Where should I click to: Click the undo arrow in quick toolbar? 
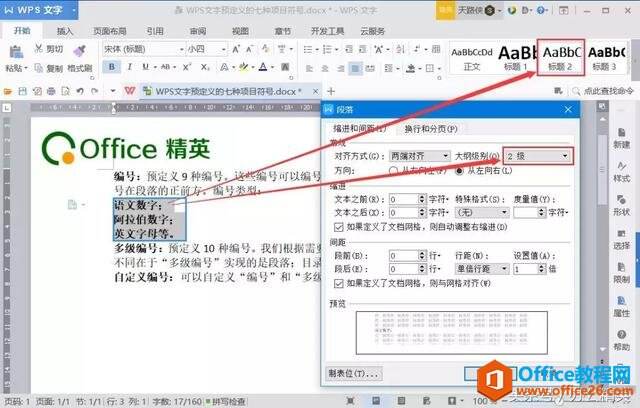pyautogui.click(x=80, y=91)
